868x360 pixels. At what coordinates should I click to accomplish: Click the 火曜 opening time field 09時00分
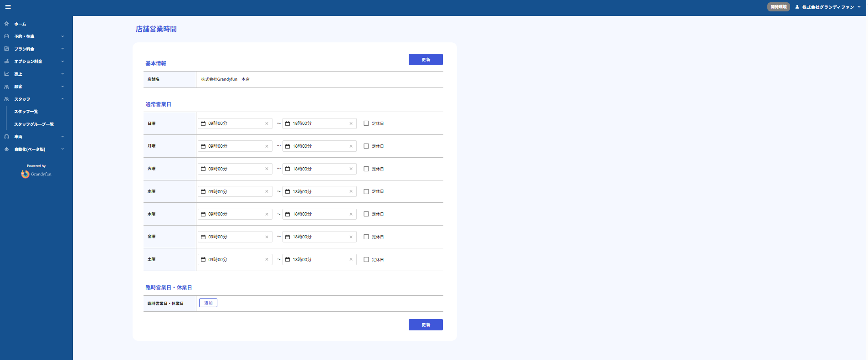pyautogui.click(x=232, y=169)
